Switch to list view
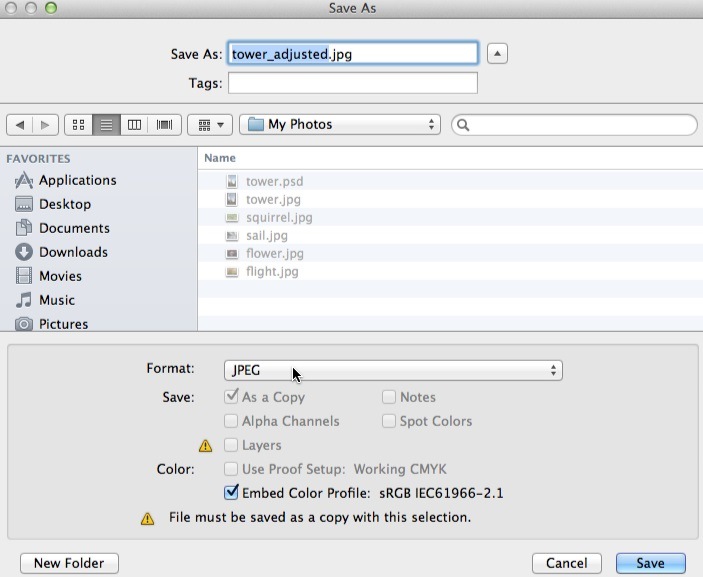Viewport: 703px width, 577px height. coord(106,125)
